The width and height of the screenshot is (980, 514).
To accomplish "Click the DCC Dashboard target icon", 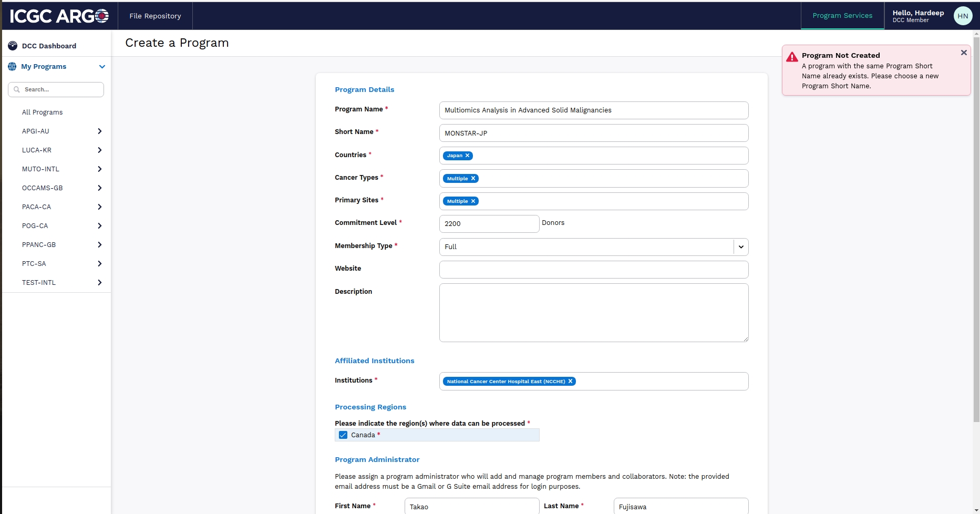I will (x=13, y=46).
